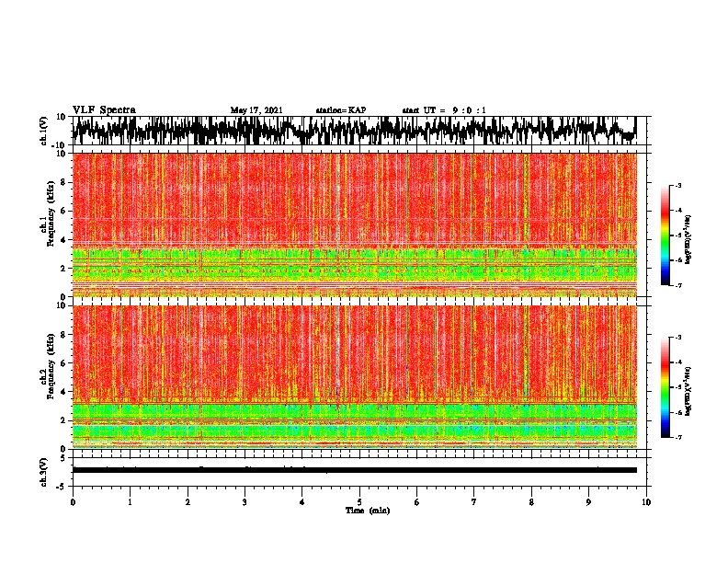Image resolution: width=728 pixels, height=563 pixels.
Task: Click the ch.2 color bar log(PSD) label
Action: 688,391
